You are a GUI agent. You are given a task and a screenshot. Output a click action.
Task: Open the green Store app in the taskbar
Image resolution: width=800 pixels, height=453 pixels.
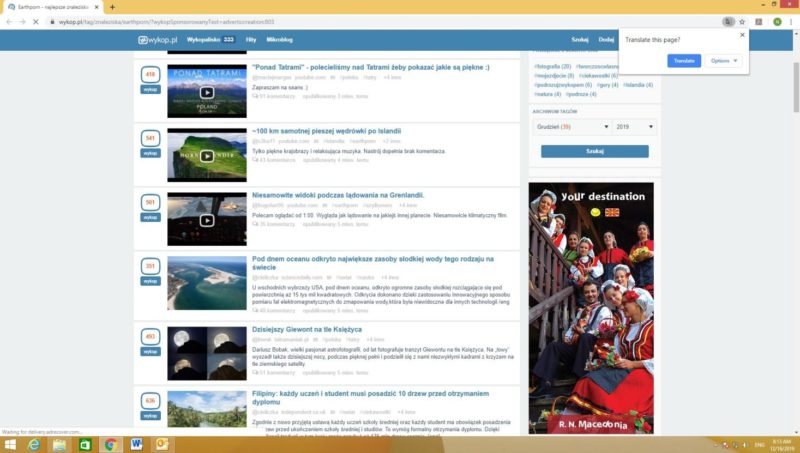(85, 445)
